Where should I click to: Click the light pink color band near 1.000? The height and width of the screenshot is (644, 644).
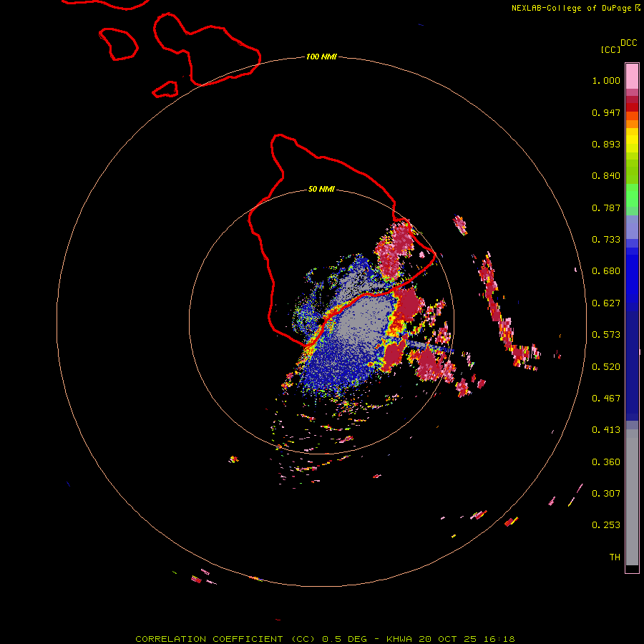coord(632,76)
